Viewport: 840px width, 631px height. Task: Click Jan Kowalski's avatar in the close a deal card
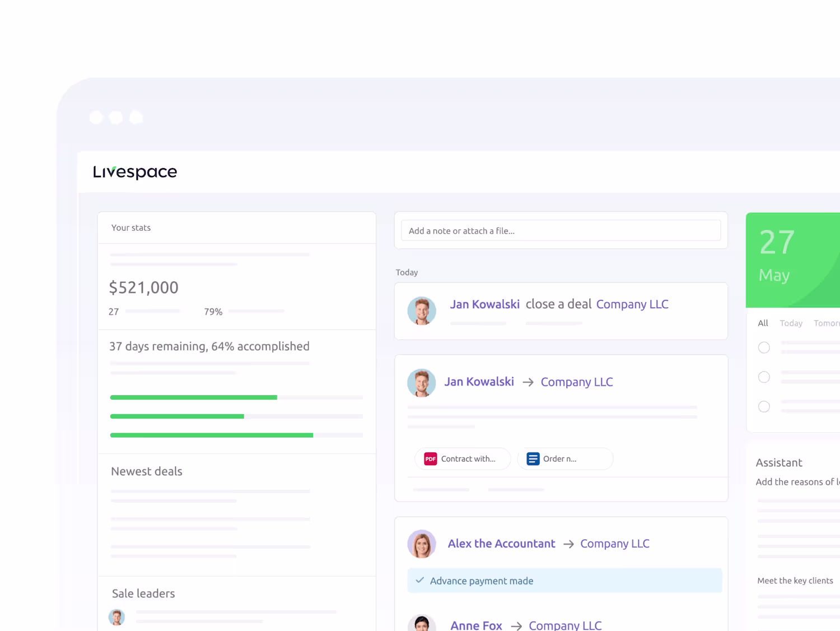tap(422, 311)
